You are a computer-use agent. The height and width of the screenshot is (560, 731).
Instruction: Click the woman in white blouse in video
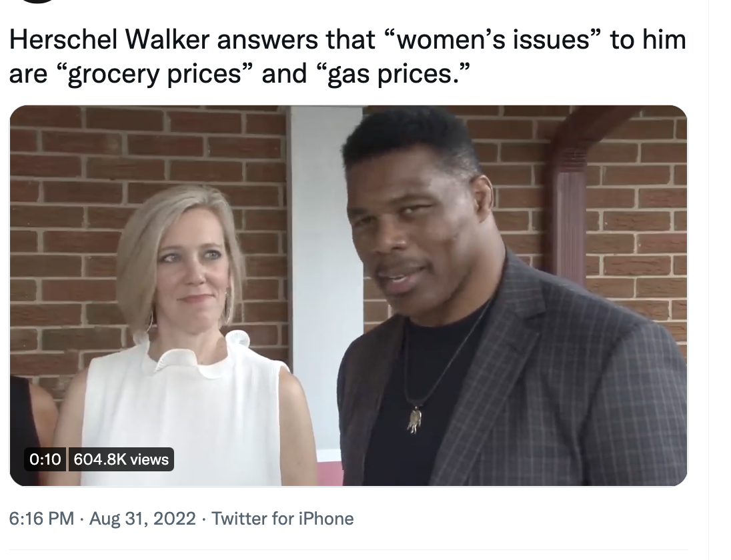pyautogui.click(x=187, y=340)
